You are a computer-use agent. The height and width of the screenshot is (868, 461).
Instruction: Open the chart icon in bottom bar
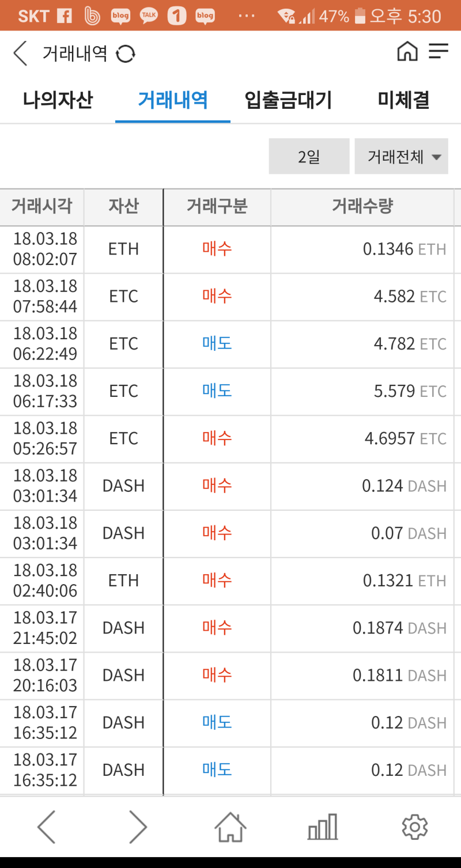point(323,827)
